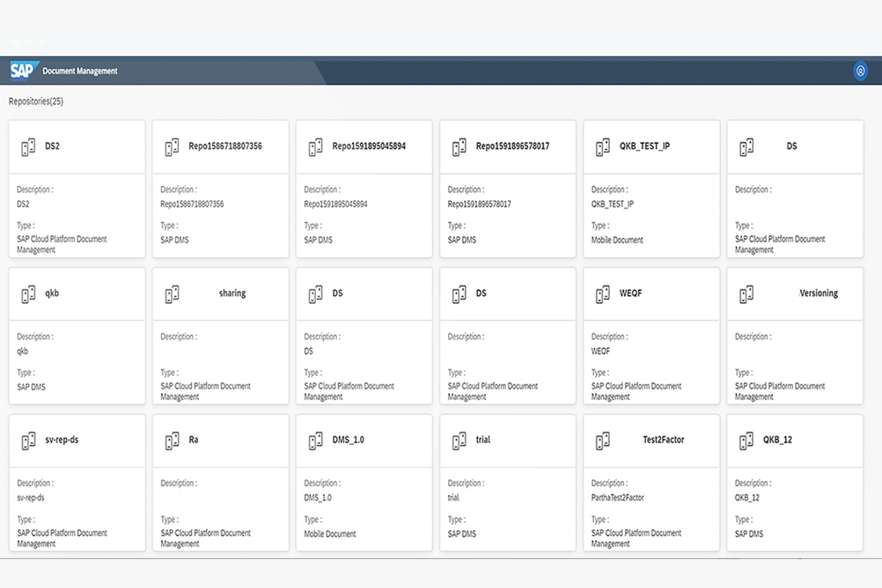This screenshot has height=588, width=882.
Task: Select the DMS_1.0 repository title
Action: [x=348, y=440]
